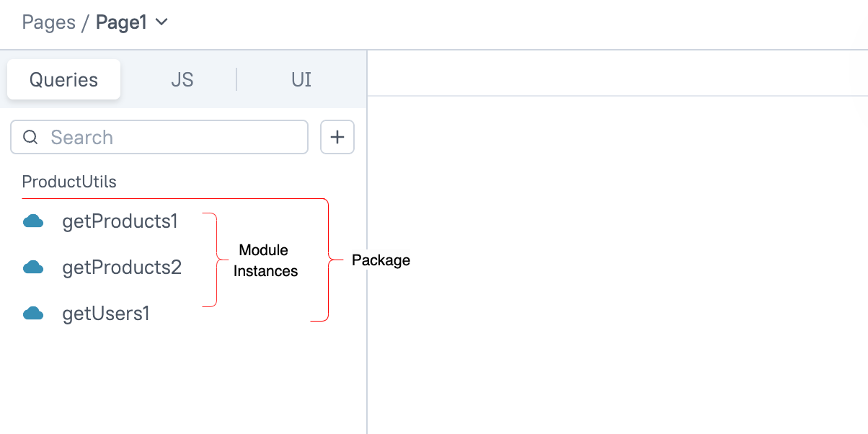Click the Page1 page name
Viewport: 868px width, 434px height.
121,22
